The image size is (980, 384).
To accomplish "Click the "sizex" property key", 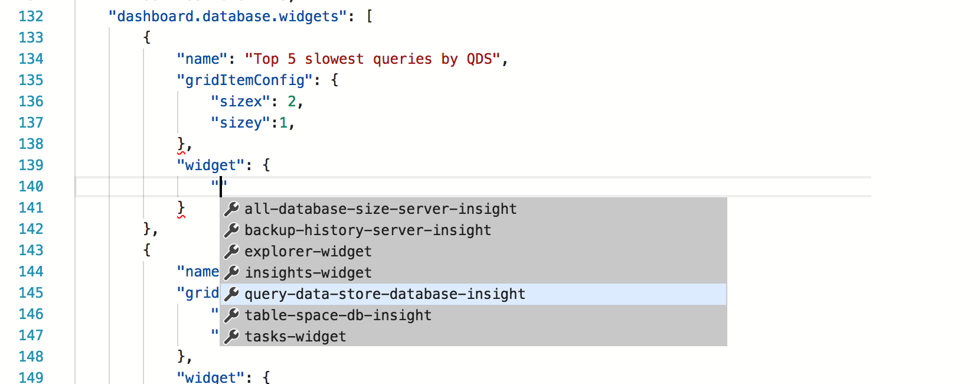I will click(x=240, y=101).
